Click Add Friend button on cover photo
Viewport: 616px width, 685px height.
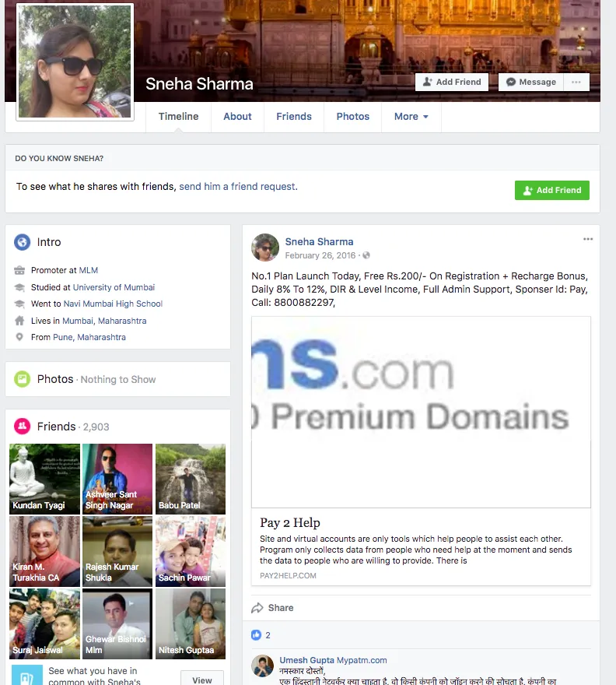[452, 83]
